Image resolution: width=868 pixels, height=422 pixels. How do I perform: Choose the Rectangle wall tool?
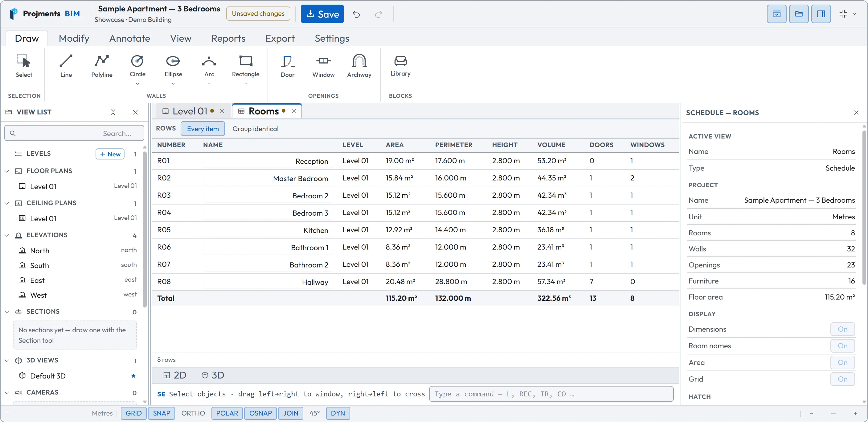[x=246, y=66]
